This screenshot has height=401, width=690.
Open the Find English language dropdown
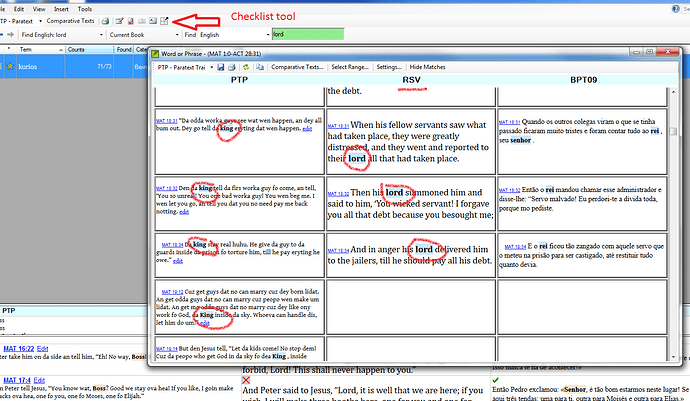[x=268, y=35]
